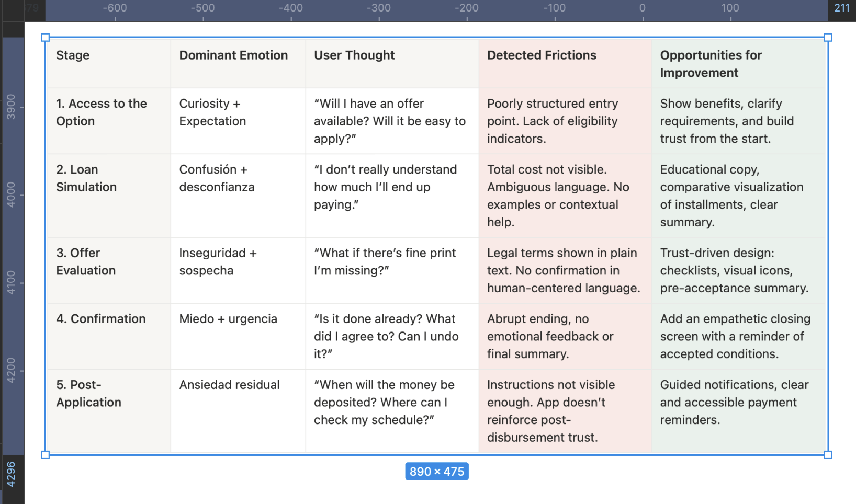Click the bottom-left selection resize handle
This screenshot has width=856, height=504.
tap(46, 455)
